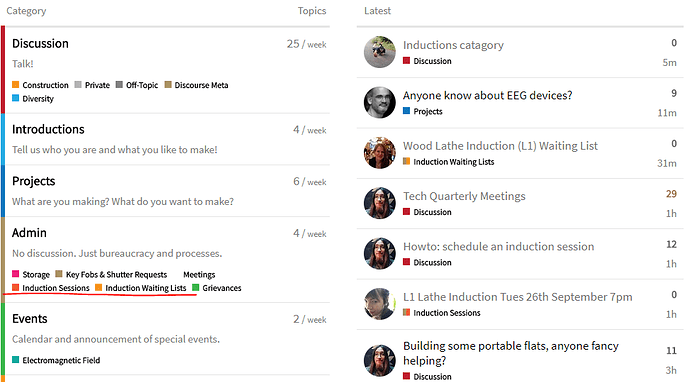Go to the Projects category
690x382 pixels.
tap(33, 181)
